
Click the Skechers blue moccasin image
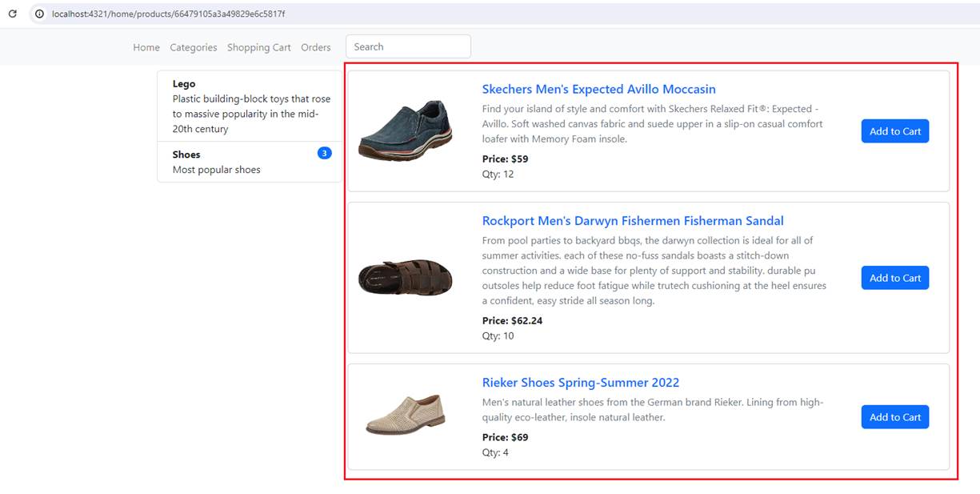[406, 131]
